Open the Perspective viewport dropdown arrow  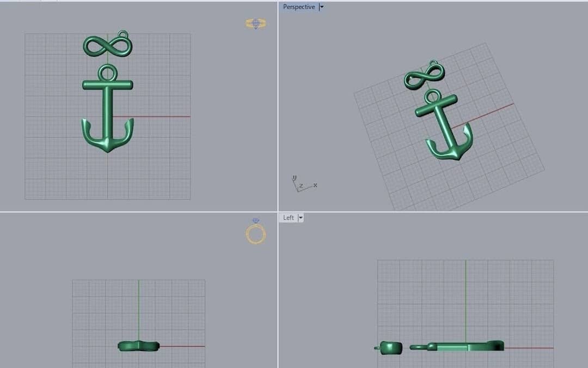[321, 7]
